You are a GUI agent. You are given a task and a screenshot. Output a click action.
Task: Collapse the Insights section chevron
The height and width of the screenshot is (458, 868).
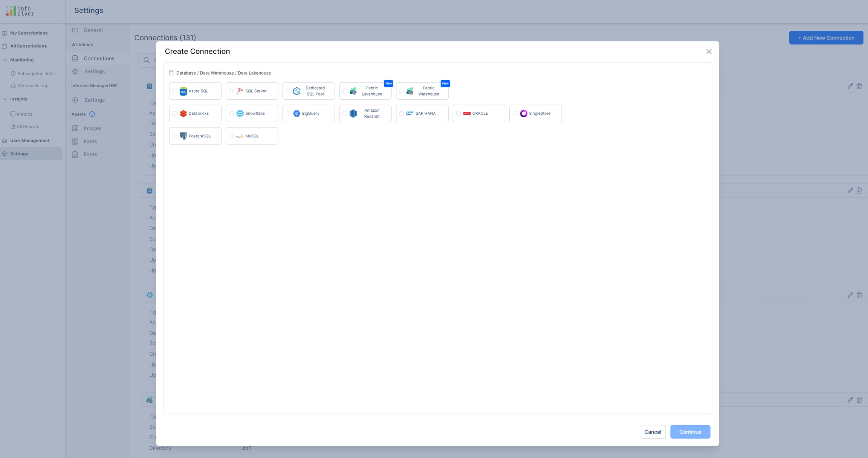[x=5, y=99]
